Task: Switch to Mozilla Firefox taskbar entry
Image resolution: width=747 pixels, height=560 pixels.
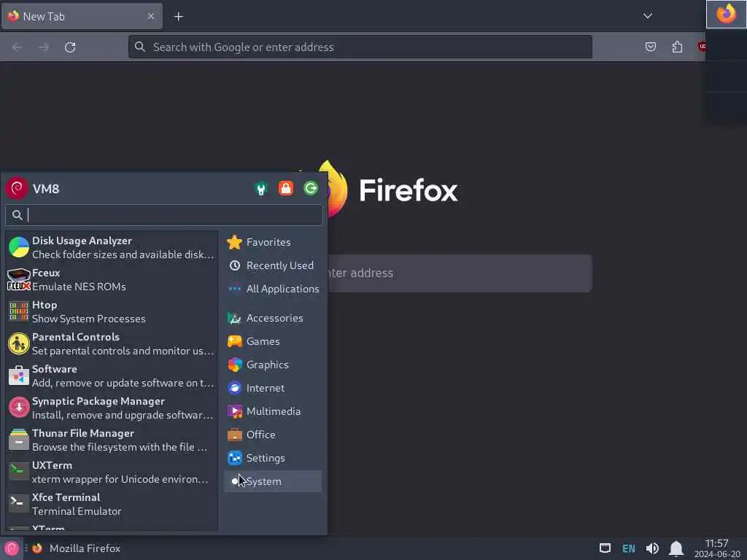Action: (76, 548)
